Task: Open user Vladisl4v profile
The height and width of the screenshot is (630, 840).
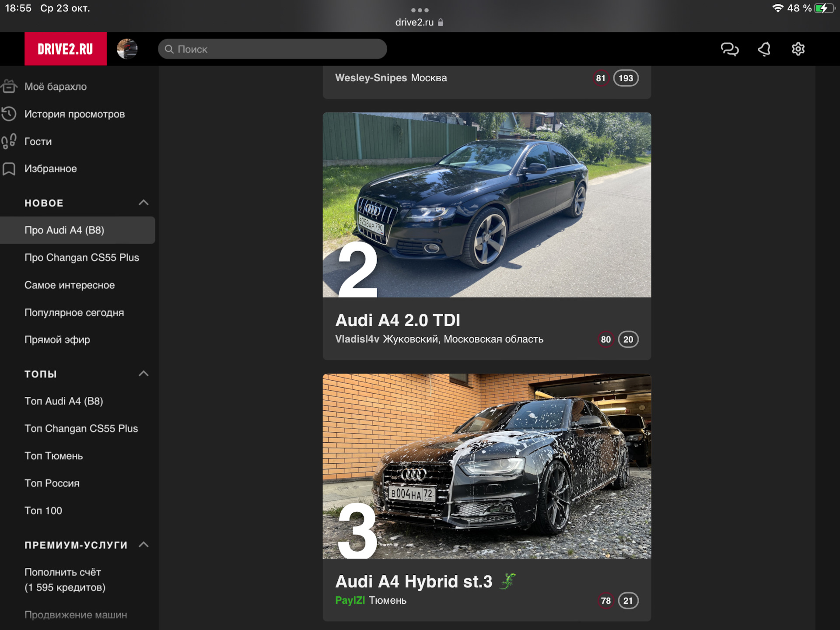Action: (357, 339)
